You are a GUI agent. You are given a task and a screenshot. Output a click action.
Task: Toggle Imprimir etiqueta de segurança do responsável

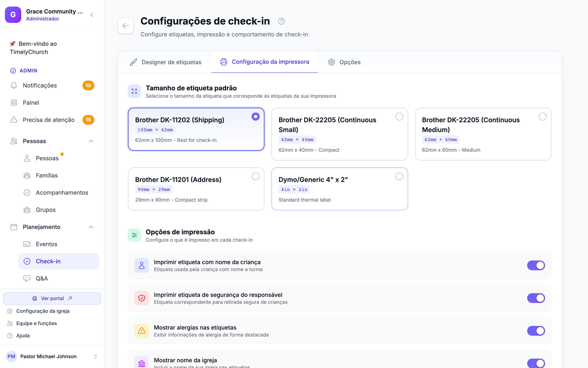536,298
